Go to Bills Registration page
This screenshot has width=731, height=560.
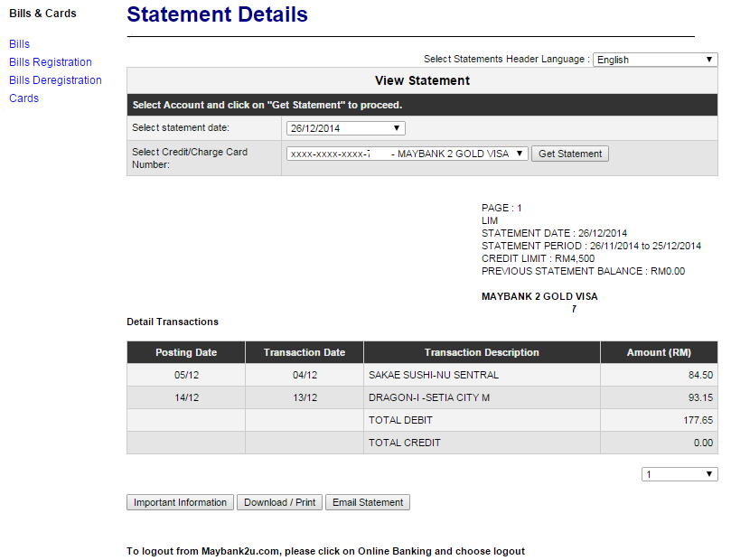click(51, 62)
